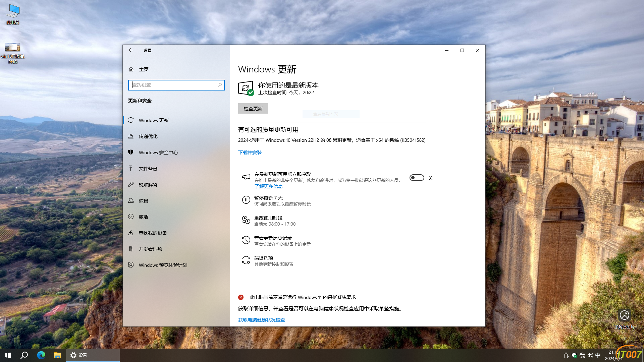Open the 主页 home icon
The image size is (644, 362).
pos(131,69)
